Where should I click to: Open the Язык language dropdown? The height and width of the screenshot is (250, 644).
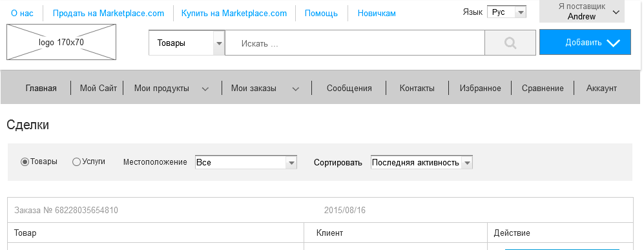(x=507, y=12)
